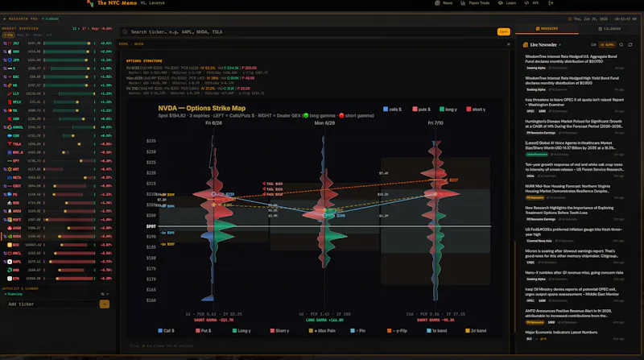Click the Long γ green swatch in bottom legend
Screen dimensions: 644x360
234,330
